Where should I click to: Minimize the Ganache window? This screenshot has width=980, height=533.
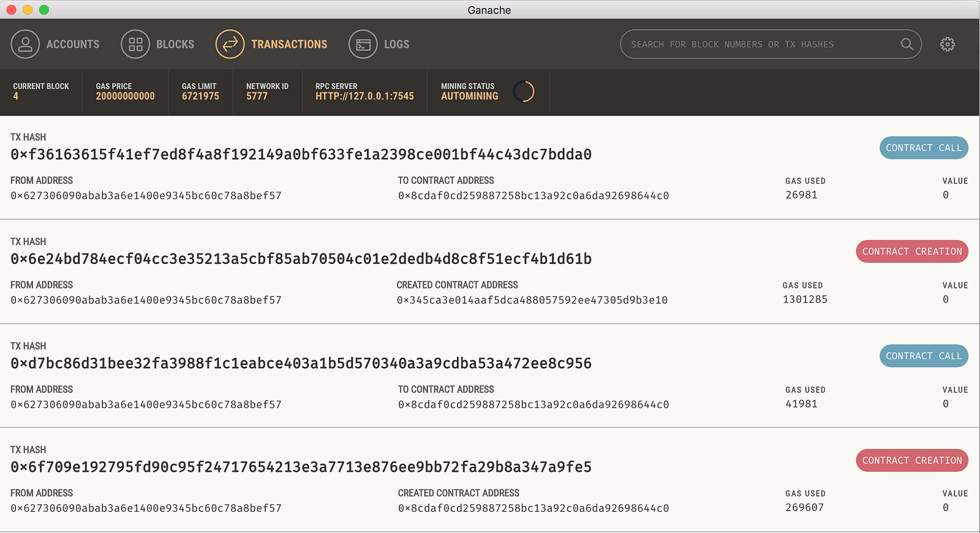[x=28, y=10]
